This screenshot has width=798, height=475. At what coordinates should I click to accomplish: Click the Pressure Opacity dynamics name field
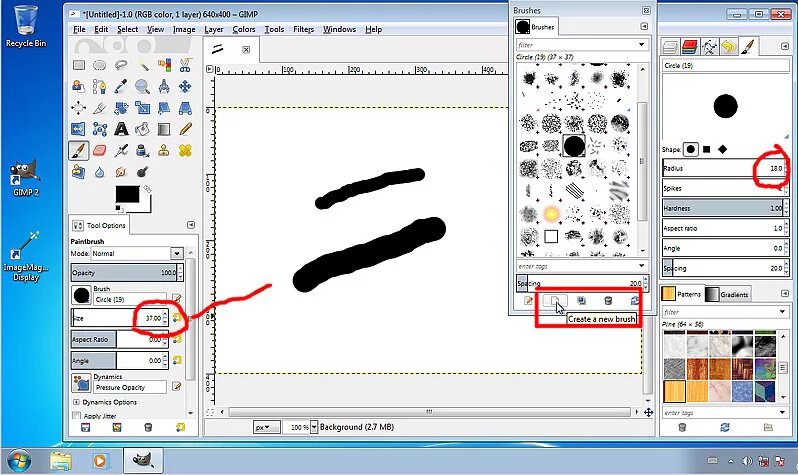pos(130,387)
